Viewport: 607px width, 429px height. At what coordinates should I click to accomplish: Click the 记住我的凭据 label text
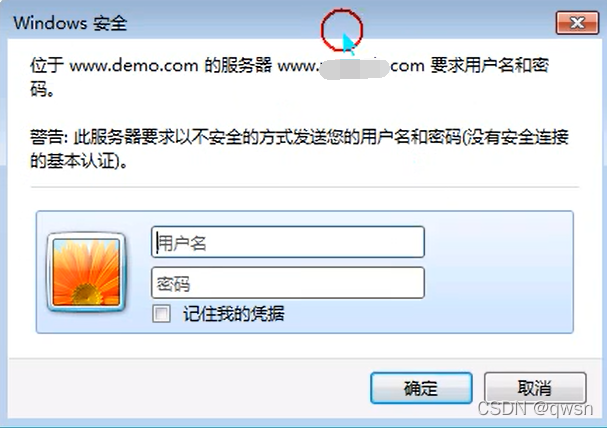pos(234,314)
